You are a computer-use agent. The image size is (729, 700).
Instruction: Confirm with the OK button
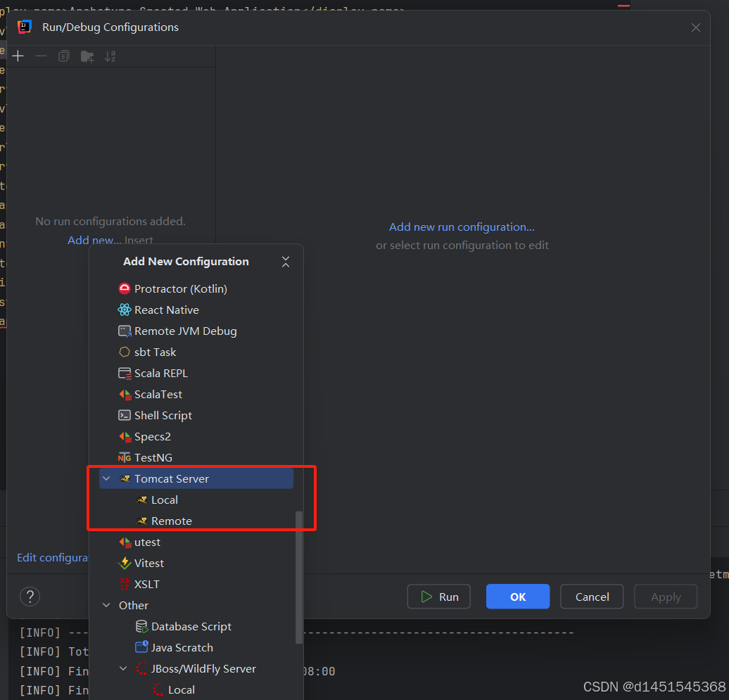coord(518,597)
